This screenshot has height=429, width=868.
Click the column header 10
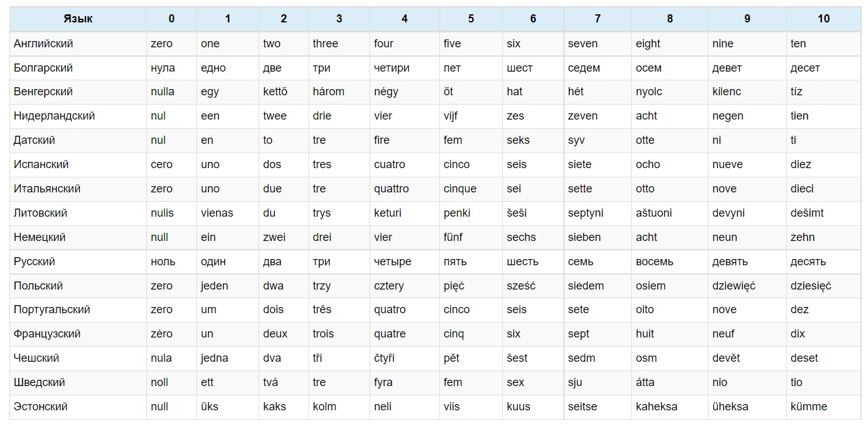[x=824, y=19]
